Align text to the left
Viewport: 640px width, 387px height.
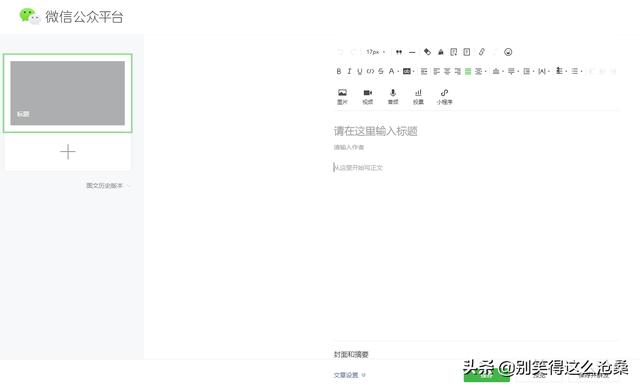click(437, 71)
